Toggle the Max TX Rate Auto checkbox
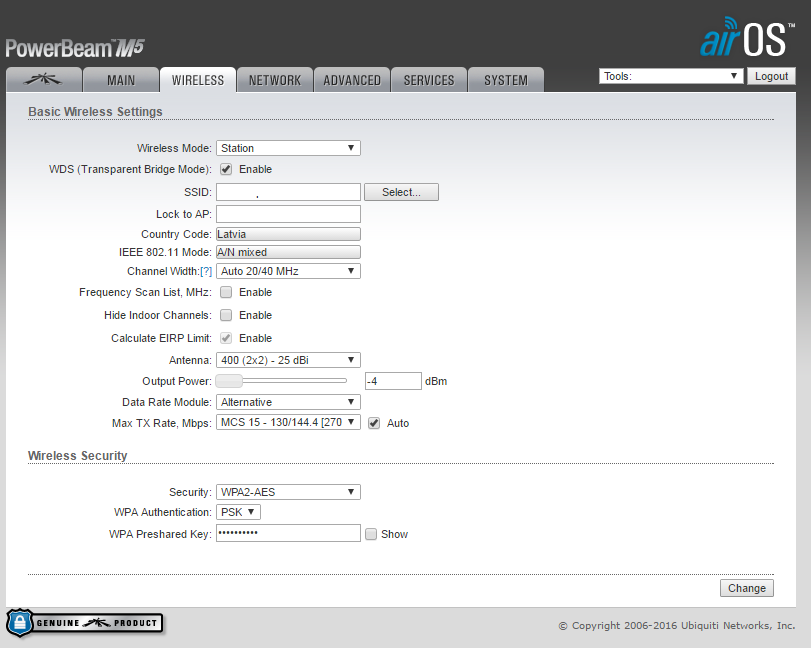The height and width of the screenshot is (648, 811). (x=374, y=423)
